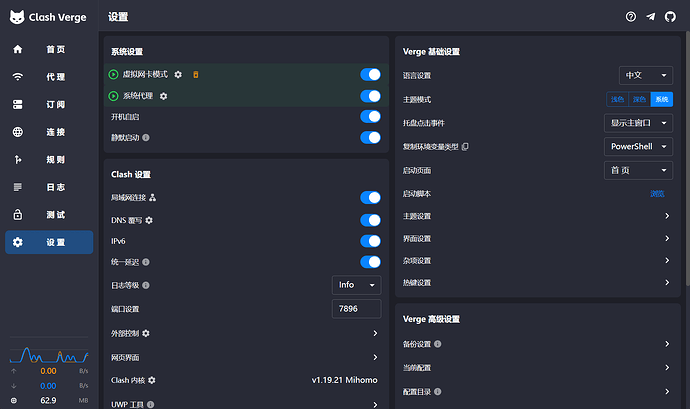Open the Telegram channel icon
This screenshot has width=690, height=409.
(650, 17)
